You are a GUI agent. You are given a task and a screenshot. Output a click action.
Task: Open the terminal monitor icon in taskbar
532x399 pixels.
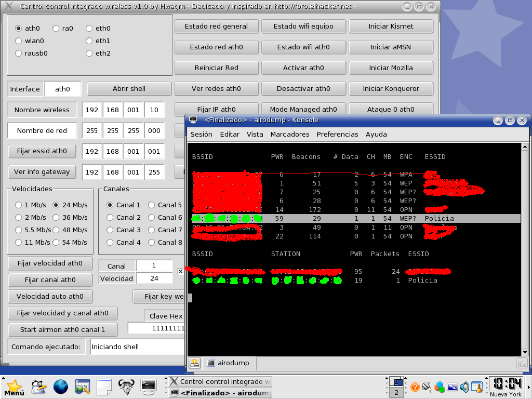pyautogui.click(x=148, y=387)
